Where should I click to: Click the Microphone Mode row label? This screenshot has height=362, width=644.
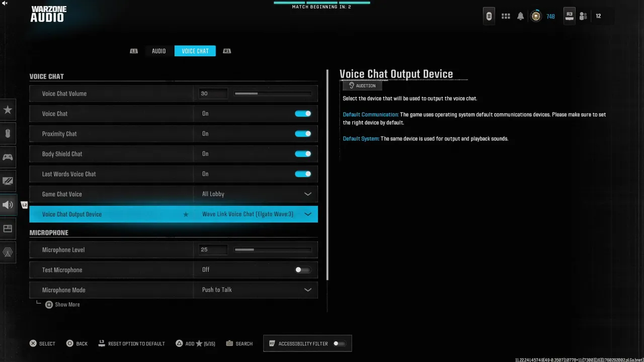64,290
